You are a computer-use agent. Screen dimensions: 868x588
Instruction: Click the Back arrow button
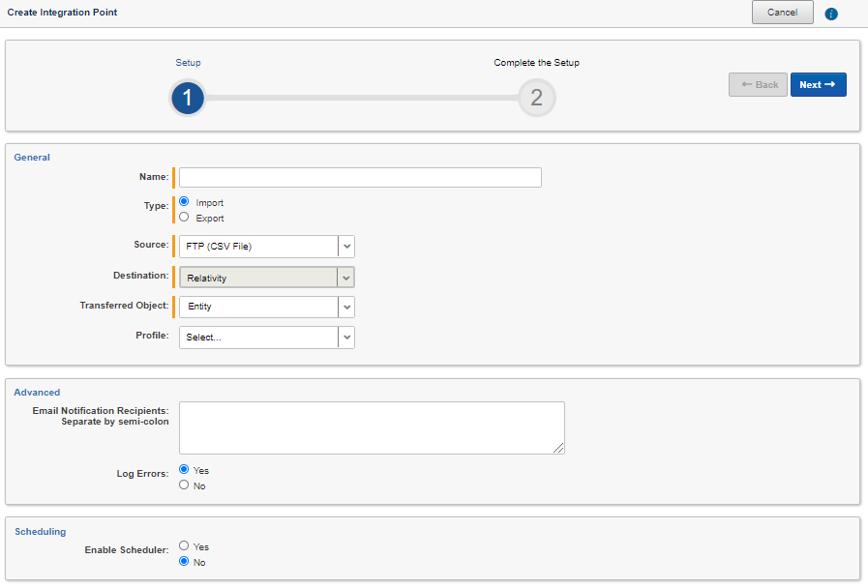758,85
